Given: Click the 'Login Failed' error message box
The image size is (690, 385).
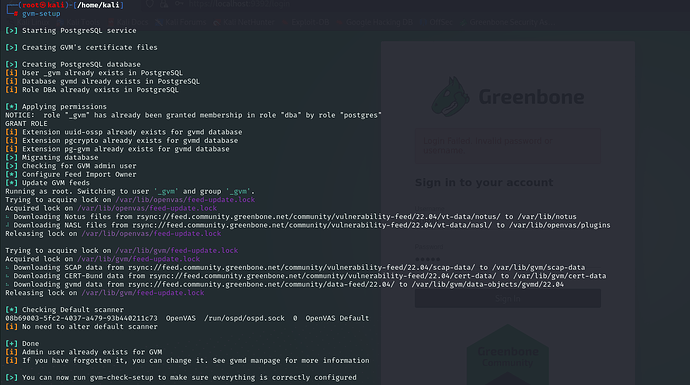Looking at the screenshot, I should (x=508, y=146).
